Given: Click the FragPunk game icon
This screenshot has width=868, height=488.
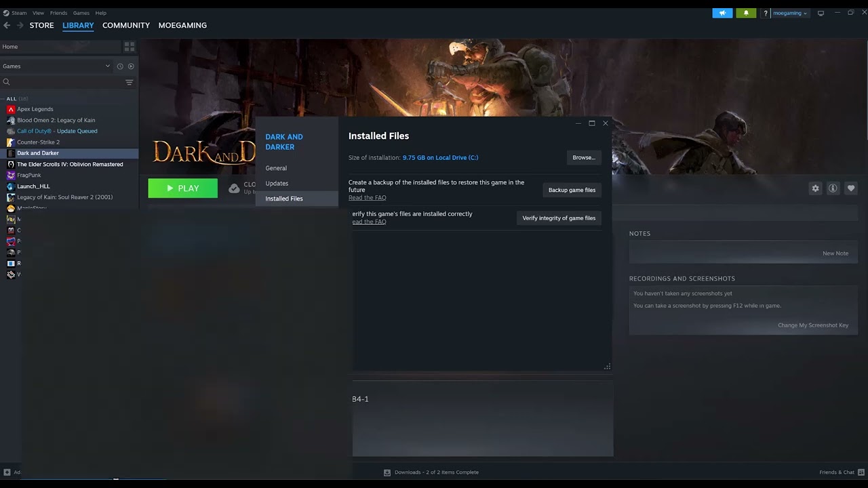Looking at the screenshot, I should pos(11,175).
